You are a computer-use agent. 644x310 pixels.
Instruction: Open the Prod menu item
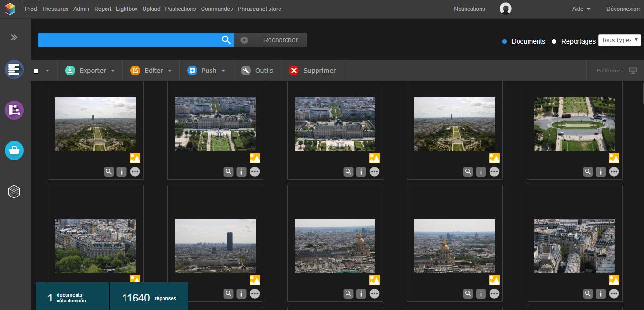pos(31,9)
